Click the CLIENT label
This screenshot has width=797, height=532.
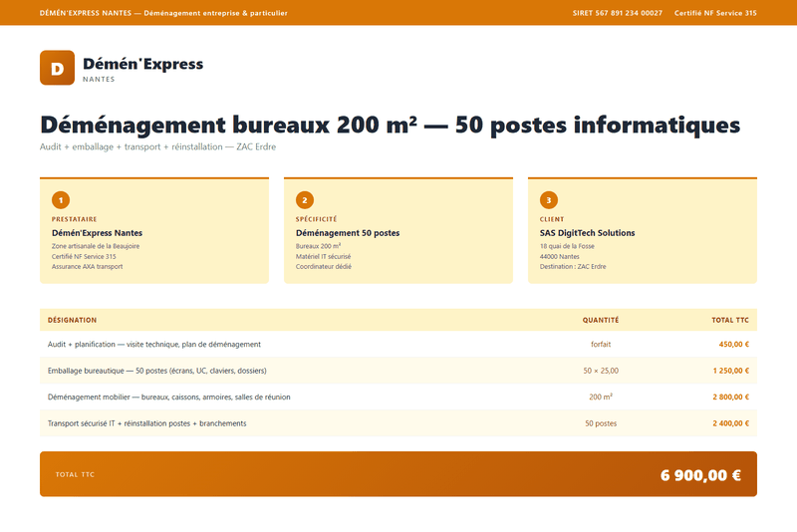(x=552, y=219)
